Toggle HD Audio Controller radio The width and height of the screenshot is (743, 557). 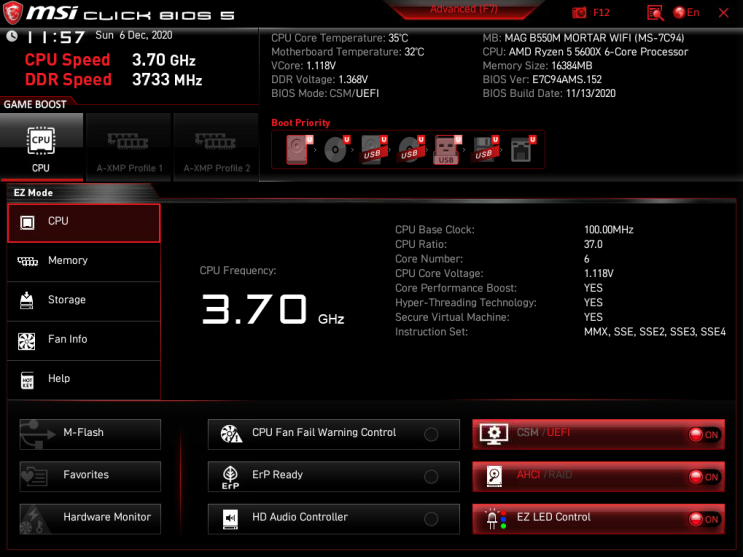[431, 519]
